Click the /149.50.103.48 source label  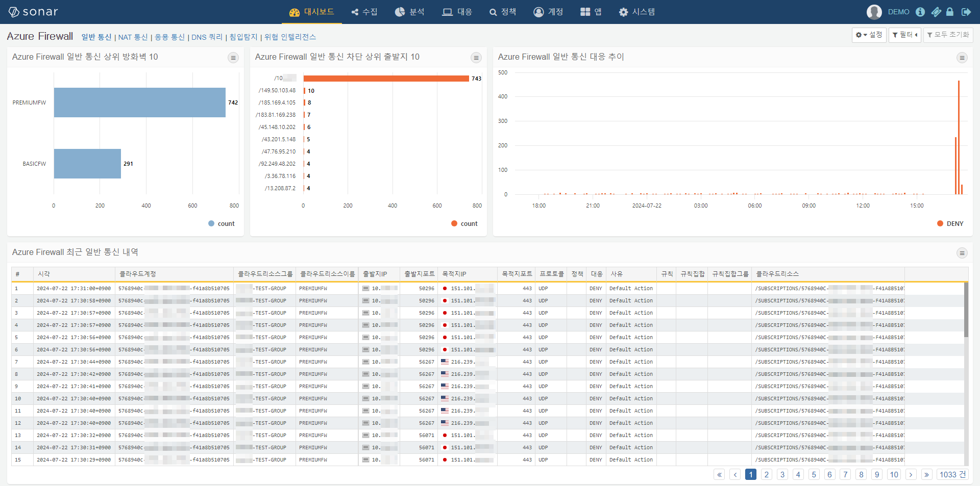point(277,90)
